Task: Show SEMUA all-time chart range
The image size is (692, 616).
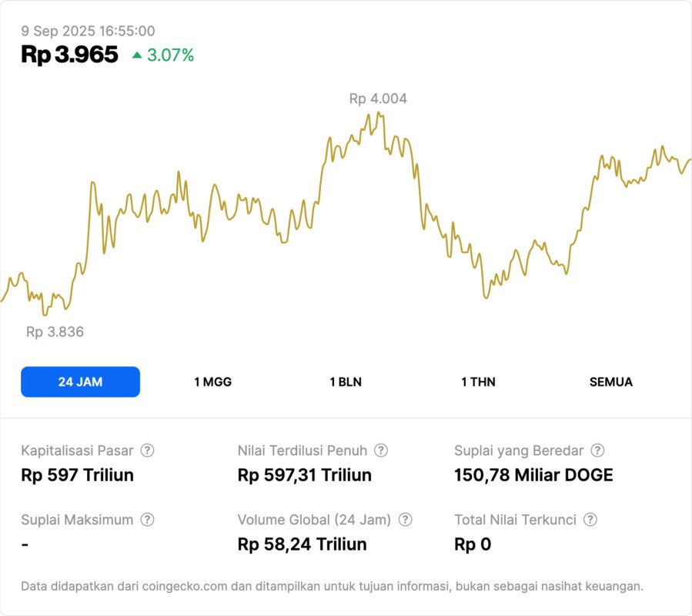Action: [x=611, y=382]
